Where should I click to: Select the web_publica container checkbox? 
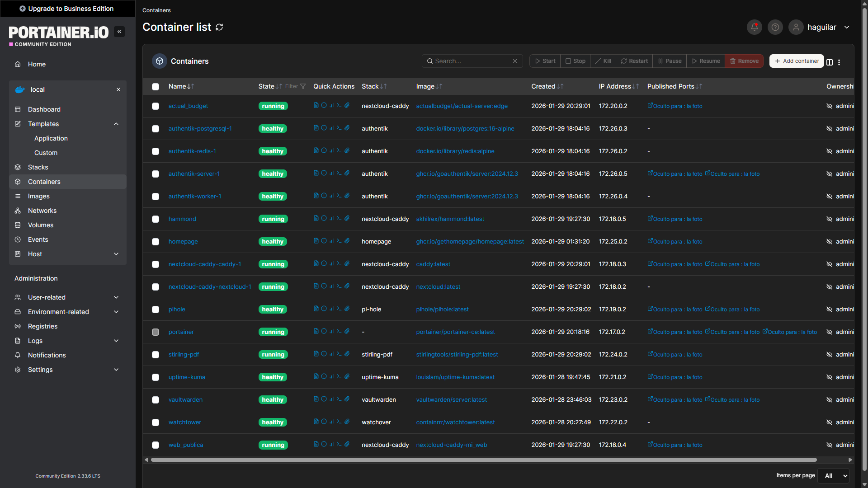[x=156, y=445]
